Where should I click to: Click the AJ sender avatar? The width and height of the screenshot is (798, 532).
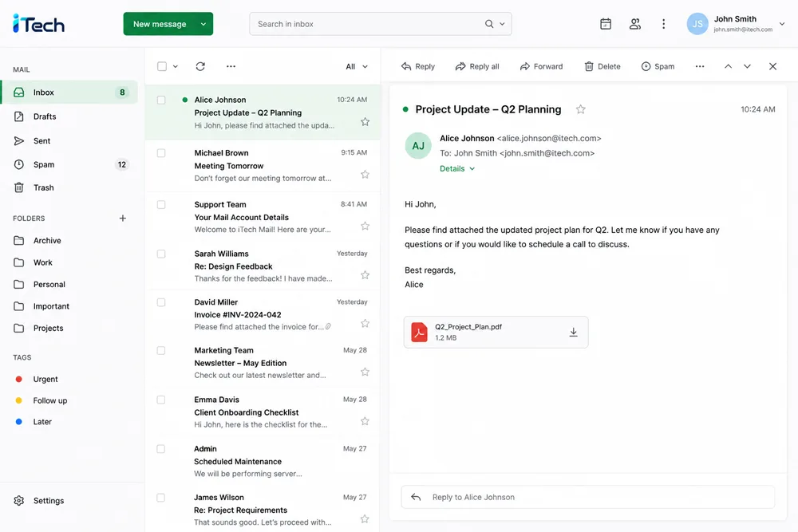pos(418,146)
